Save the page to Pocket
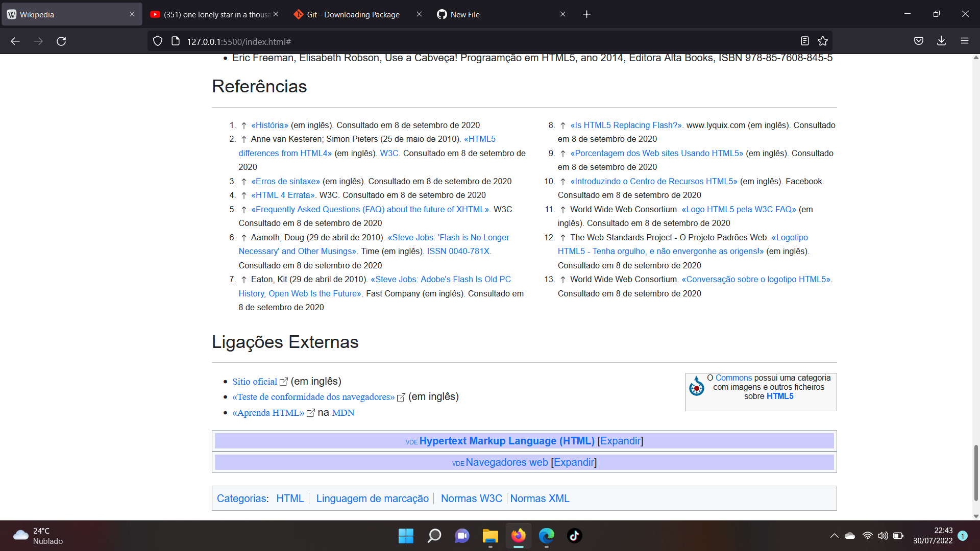980x551 pixels. point(918,41)
